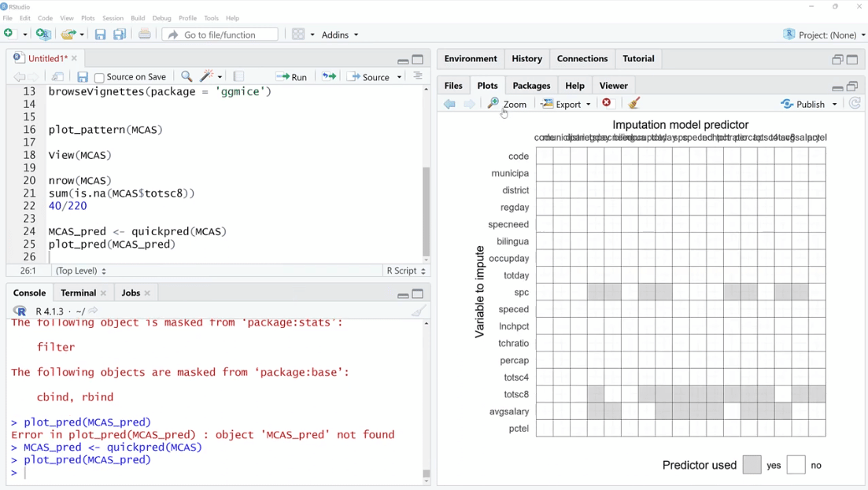
Task: Open the Tutorial tab
Action: coord(638,59)
